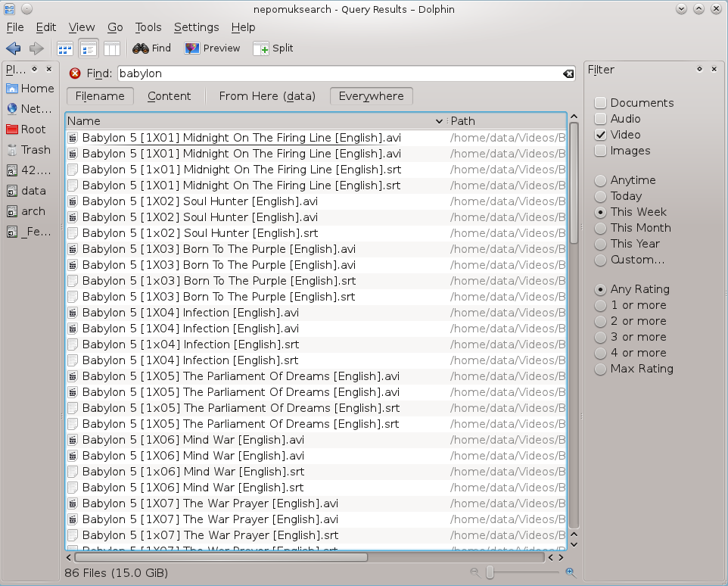
Task: Select This Week date filter
Action: pos(630,212)
